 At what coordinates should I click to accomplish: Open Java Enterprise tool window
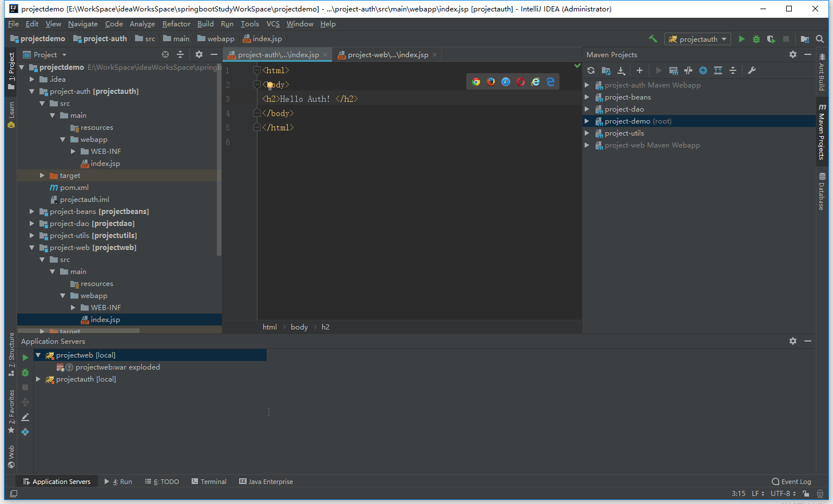click(265, 482)
